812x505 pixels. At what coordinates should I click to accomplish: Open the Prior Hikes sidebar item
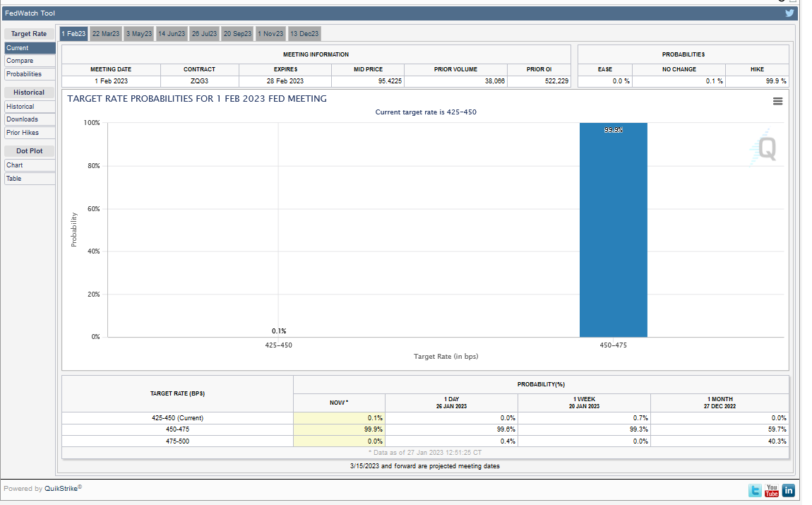click(x=30, y=133)
